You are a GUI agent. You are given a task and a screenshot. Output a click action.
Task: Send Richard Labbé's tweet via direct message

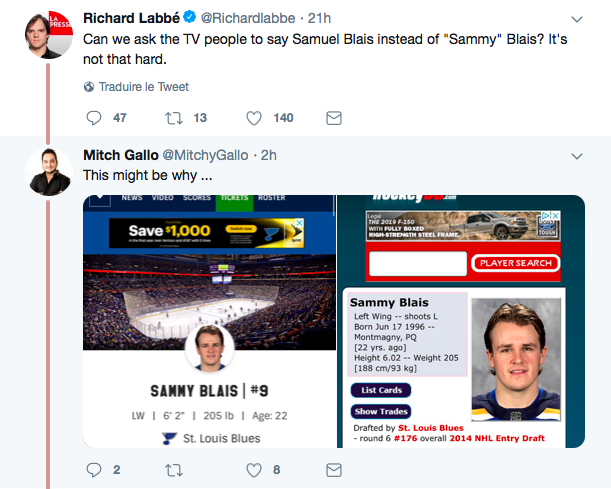click(x=334, y=118)
